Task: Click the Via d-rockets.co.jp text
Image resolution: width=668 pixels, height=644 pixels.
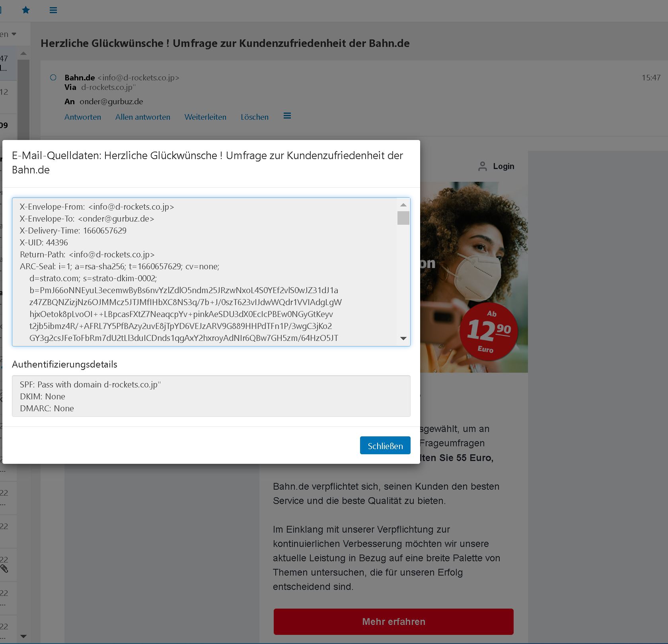Action: coord(100,87)
